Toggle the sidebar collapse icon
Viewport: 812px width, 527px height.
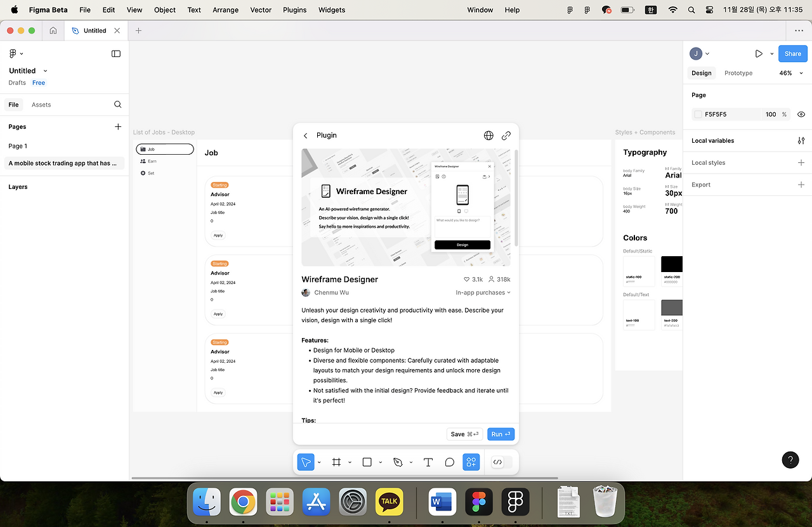[116, 54]
